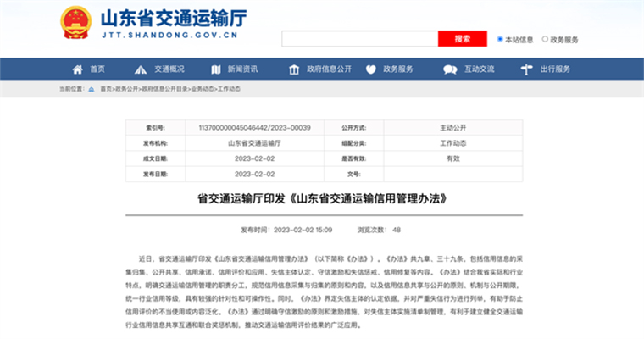Click the 出行服务 signpost icon

(x=527, y=69)
